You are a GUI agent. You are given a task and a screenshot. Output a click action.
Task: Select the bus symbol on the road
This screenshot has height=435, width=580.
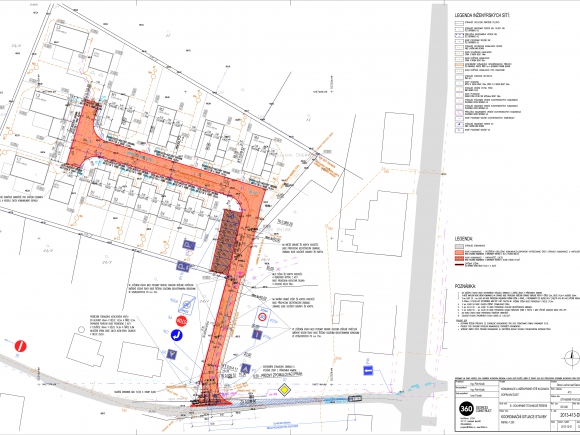coord(355,398)
